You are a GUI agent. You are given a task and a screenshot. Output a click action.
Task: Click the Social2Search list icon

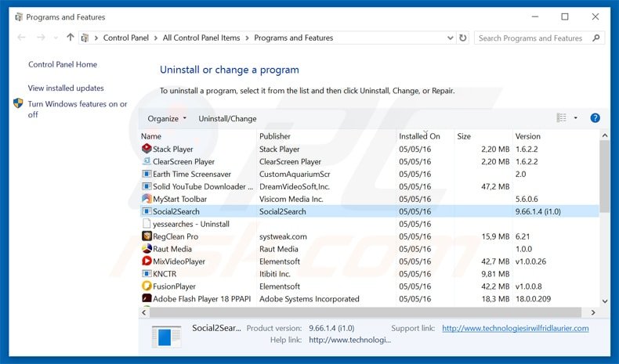pos(147,211)
